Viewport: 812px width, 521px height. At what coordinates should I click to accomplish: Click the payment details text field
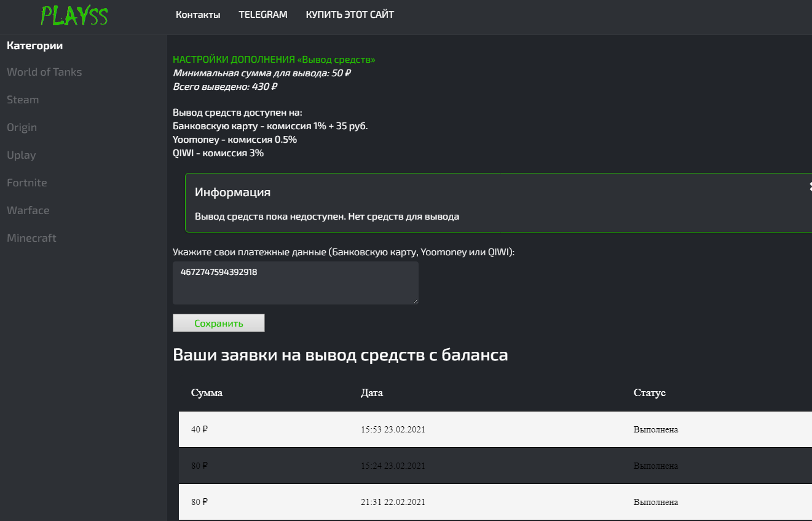coord(295,282)
